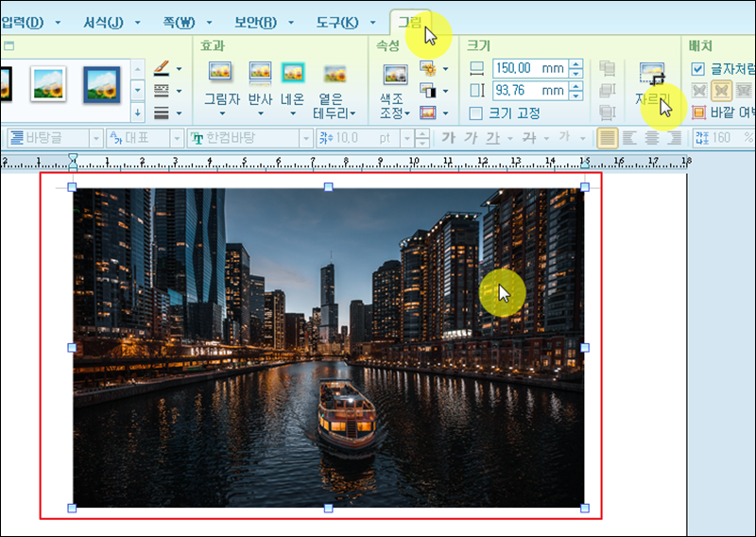
Task: Click the ruler's left indent hourglass marker
Action: pos(73,162)
